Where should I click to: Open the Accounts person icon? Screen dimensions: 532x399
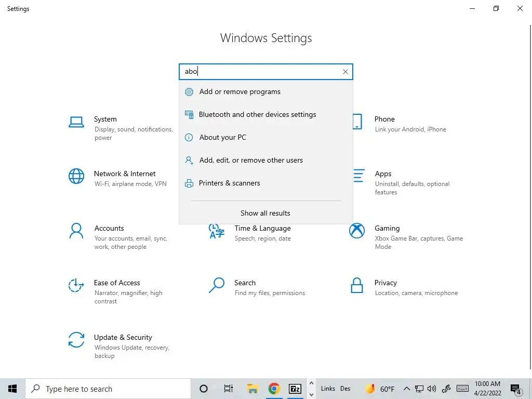click(76, 231)
